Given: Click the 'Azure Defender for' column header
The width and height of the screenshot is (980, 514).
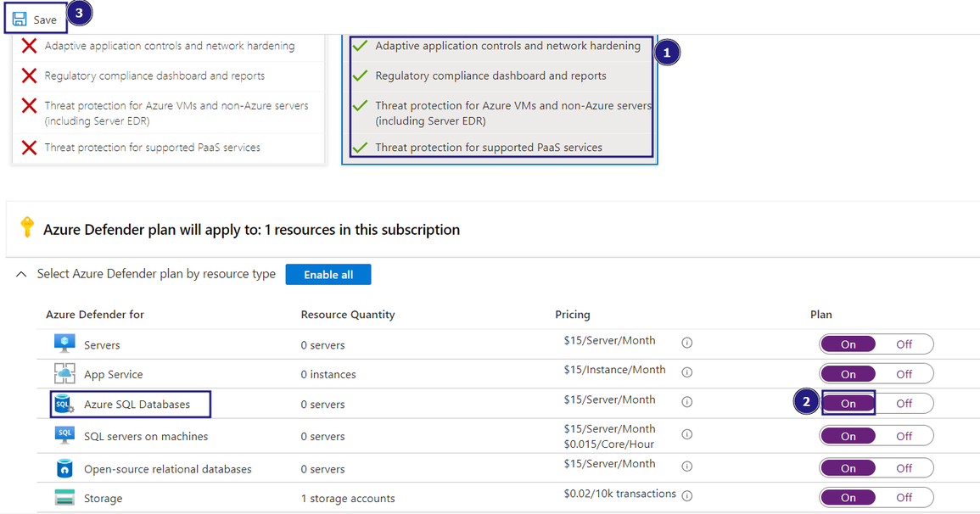Looking at the screenshot, I should [95, 314].
